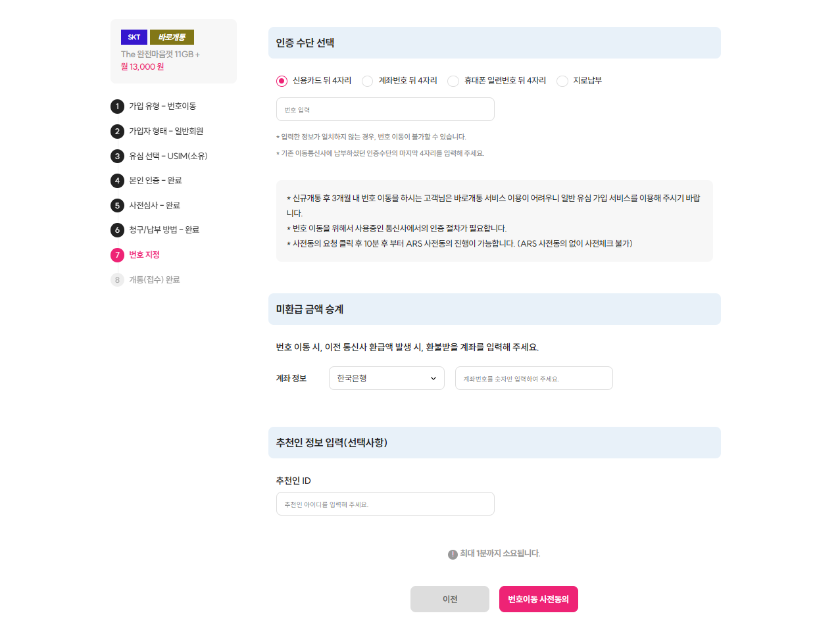
Task: Click the 이전 button
Action: click(450, 599)
